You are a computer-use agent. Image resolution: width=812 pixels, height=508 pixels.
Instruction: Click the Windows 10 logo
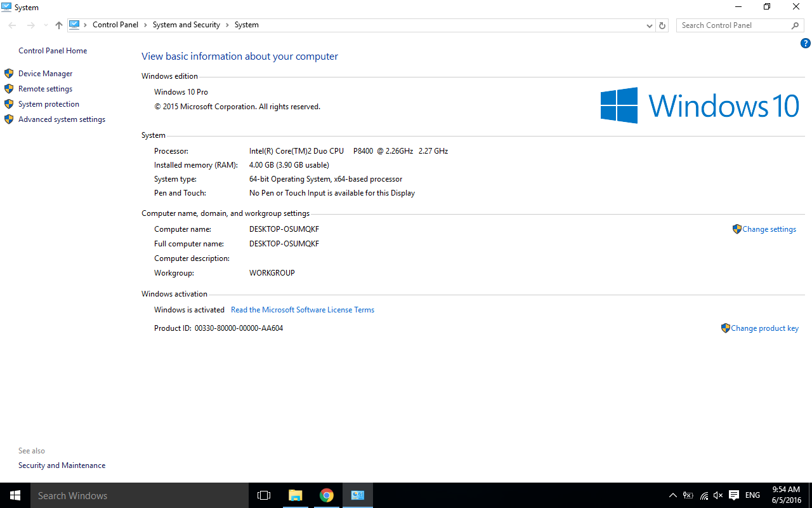[700, 105]
